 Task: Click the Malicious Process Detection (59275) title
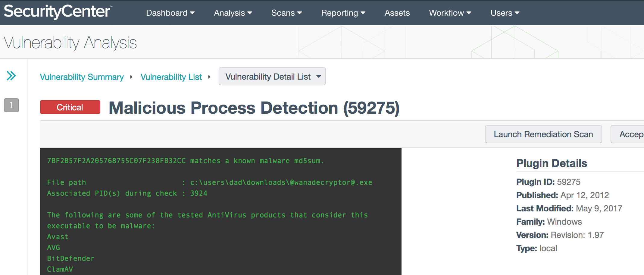coord(254,108)
